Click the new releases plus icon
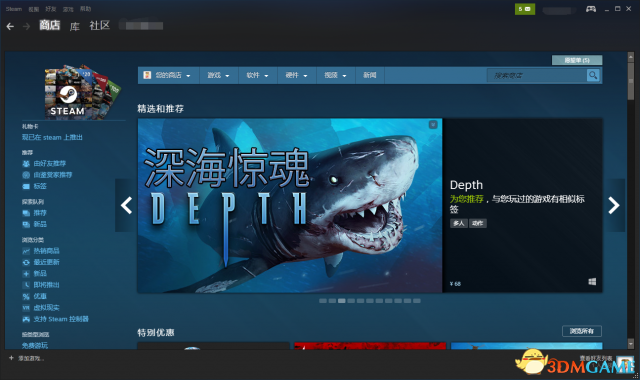640x380 pixels. (26, 274)
